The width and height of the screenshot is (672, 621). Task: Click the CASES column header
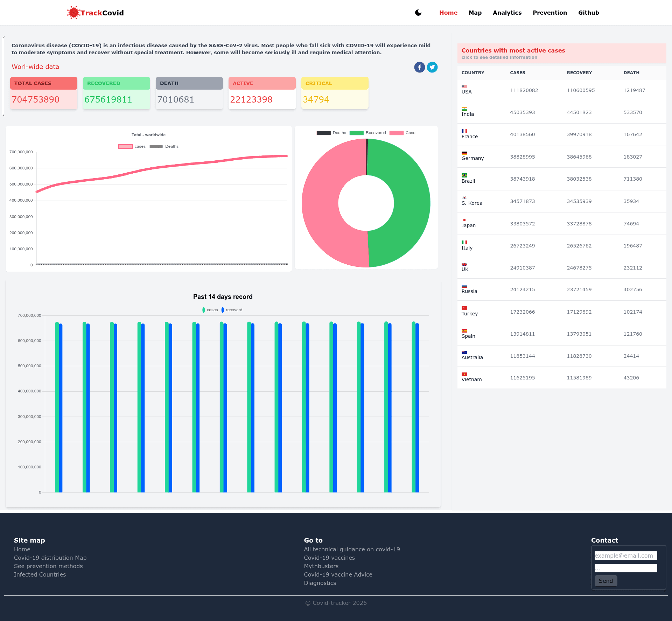tap(518, 73)
